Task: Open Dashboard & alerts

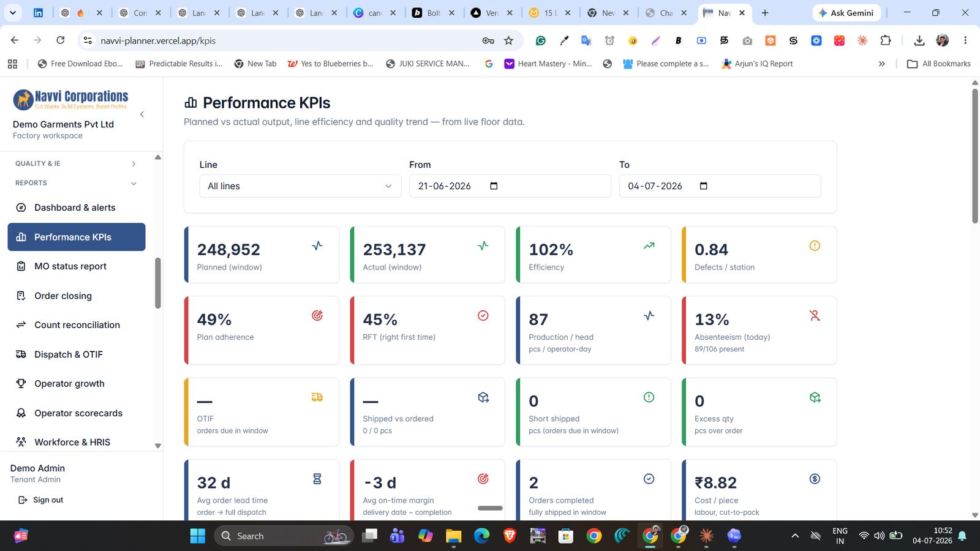Action: 76,208
